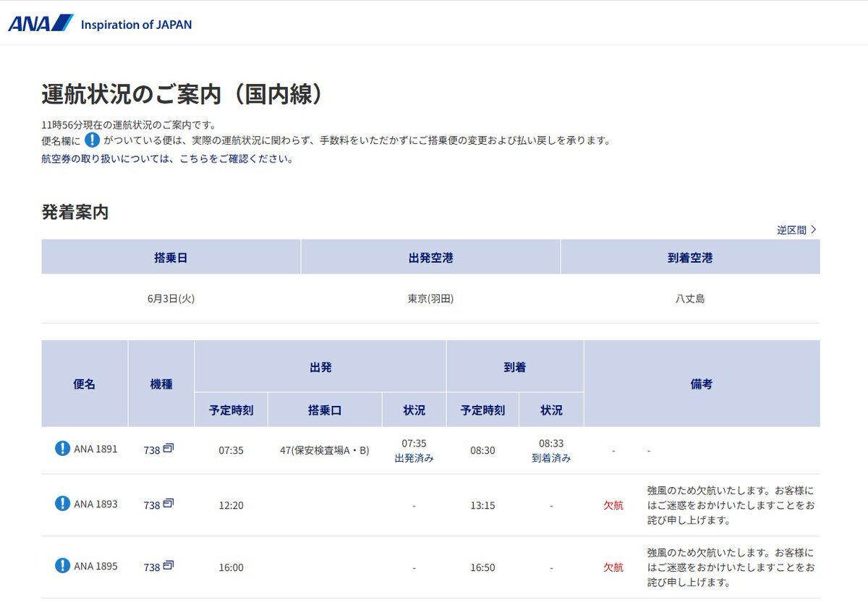Click the actual arrival time 08:33
The height and width of the screenshot is (605, 868).
pos(551,443)
